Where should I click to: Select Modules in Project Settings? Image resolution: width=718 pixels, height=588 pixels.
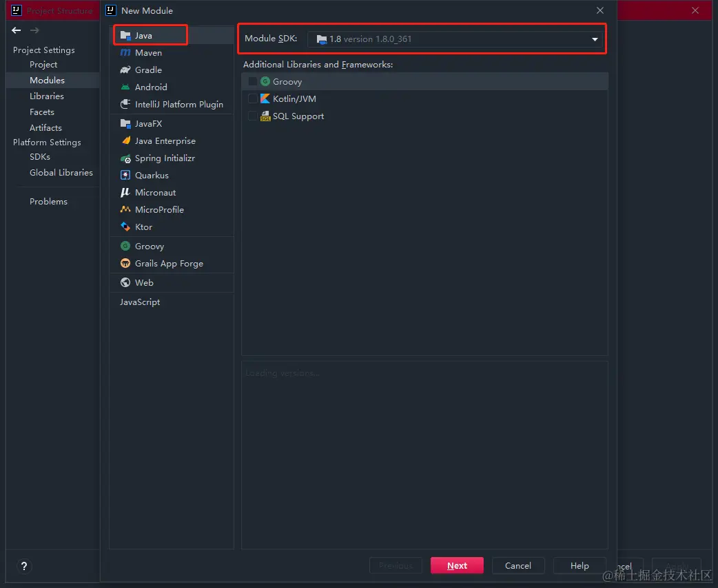point(47,80)
